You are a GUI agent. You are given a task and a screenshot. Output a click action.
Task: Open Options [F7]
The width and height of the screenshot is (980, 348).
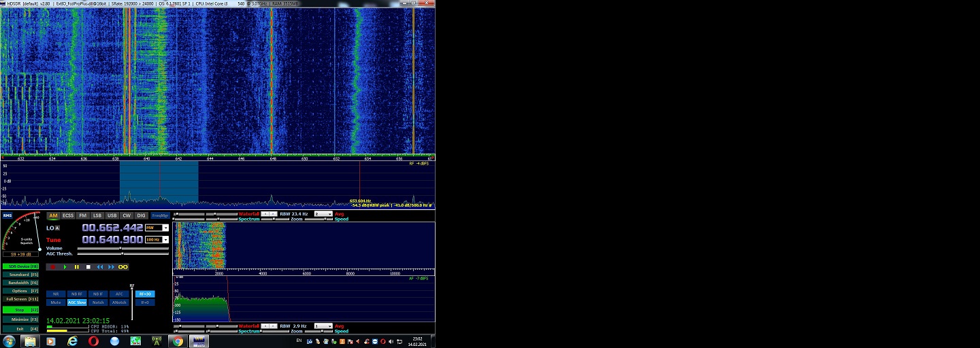tap(20, 291)
